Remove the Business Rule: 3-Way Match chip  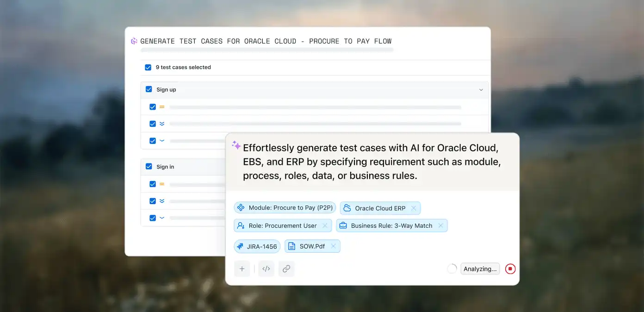(x=440, y=226)
